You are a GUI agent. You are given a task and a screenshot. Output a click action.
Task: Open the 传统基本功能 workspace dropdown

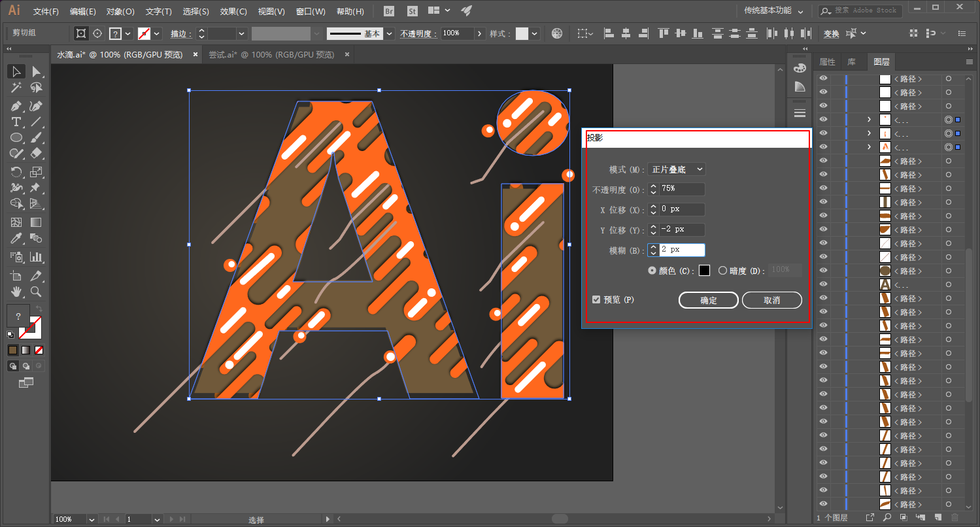(774, 11)
